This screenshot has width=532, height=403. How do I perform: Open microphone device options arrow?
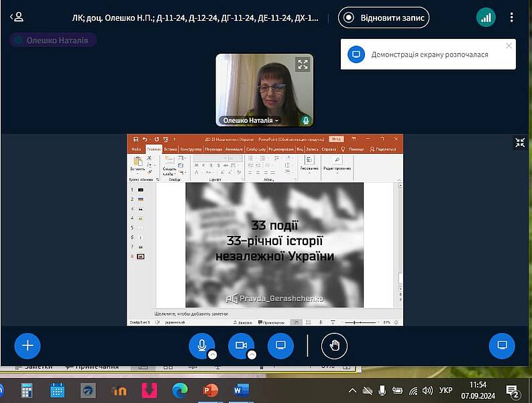pos(212,355)
